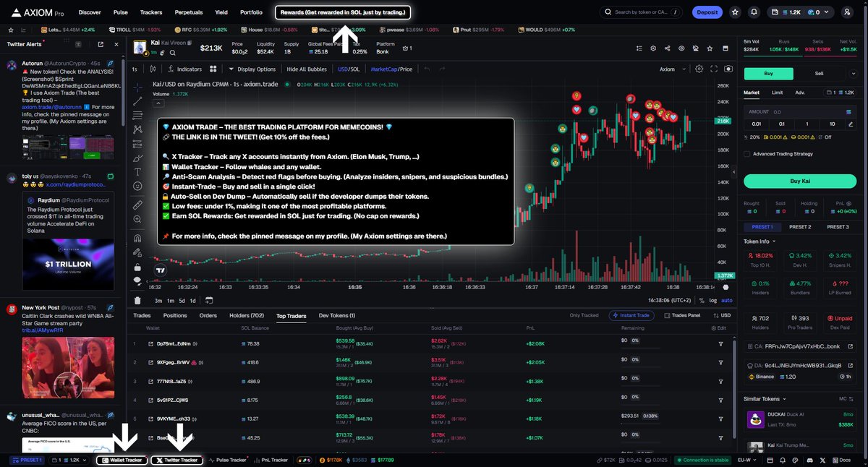Open Twitter Tracker in bottom bar
The image size is (868, 467).
(176, 460)
